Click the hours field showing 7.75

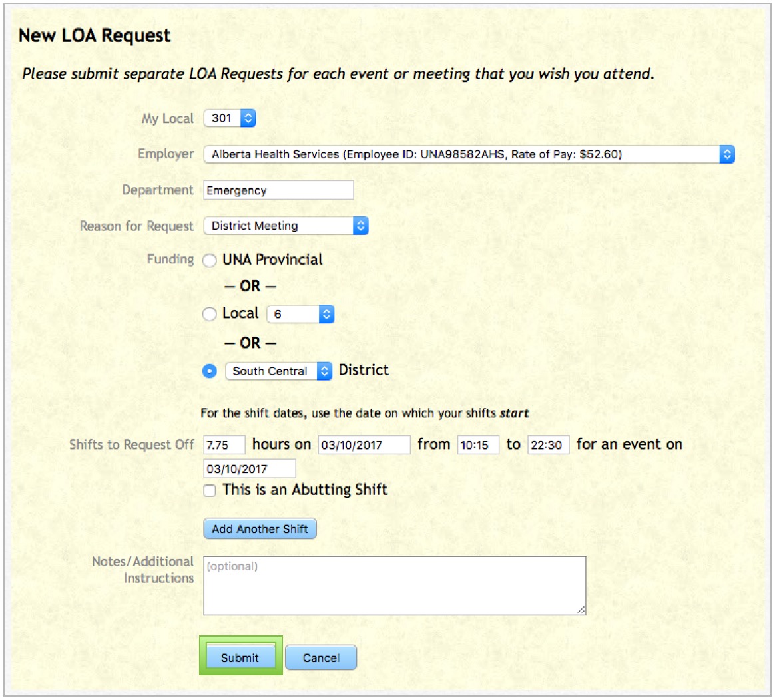pos(224,444)
